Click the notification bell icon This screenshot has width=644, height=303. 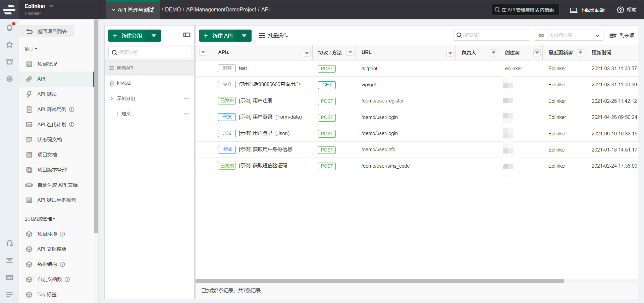pos(9,28)
